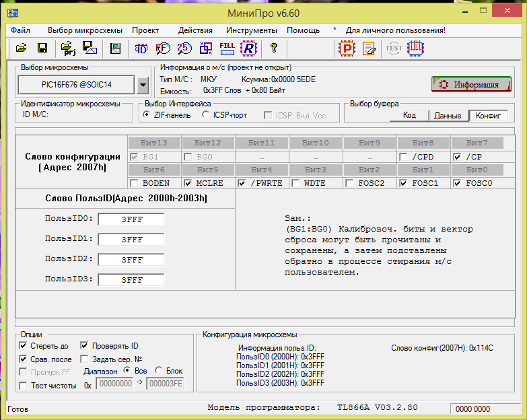Select the Блок range radio button
The width and height of the screenshot is (527, 420).
click(158, 370)
